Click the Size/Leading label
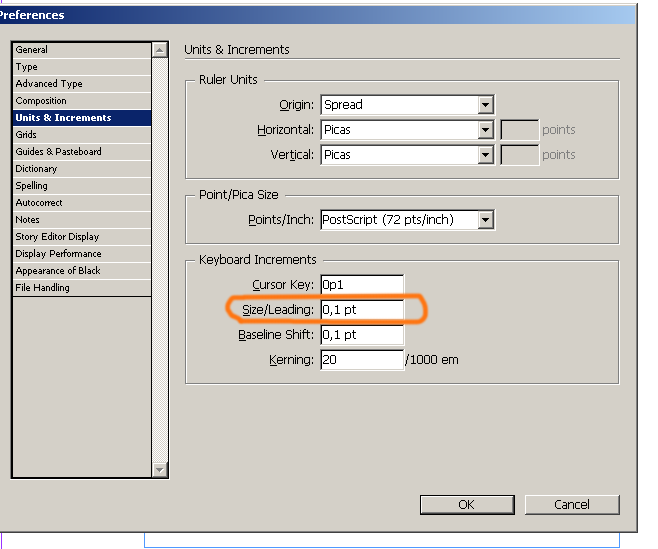Screen dimensions: 658x549 point(278,310)
